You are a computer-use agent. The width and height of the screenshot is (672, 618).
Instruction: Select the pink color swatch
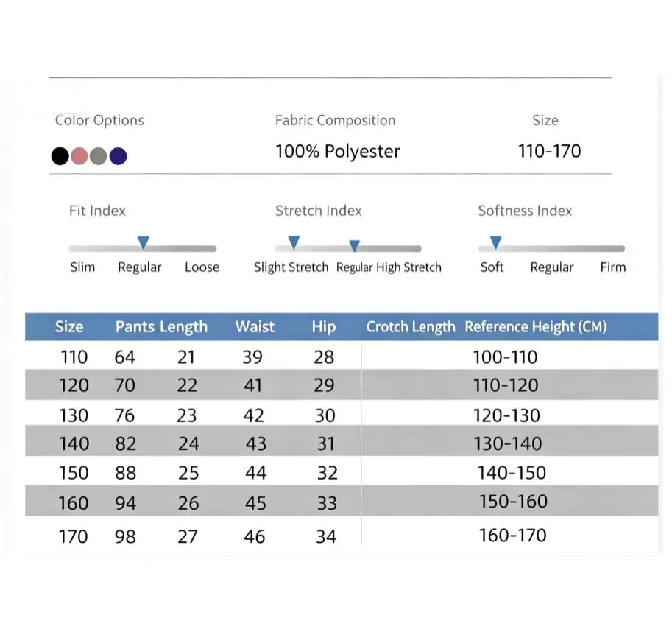click(79, 155)
